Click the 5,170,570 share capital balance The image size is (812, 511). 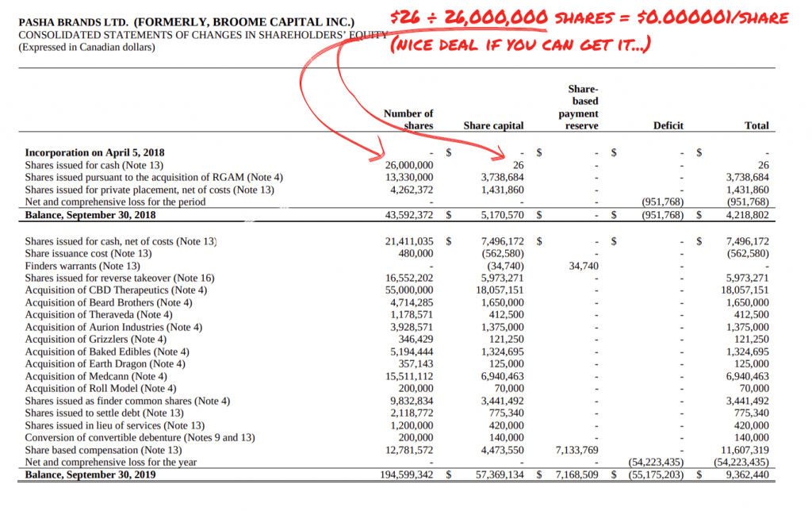click(502, 214)
